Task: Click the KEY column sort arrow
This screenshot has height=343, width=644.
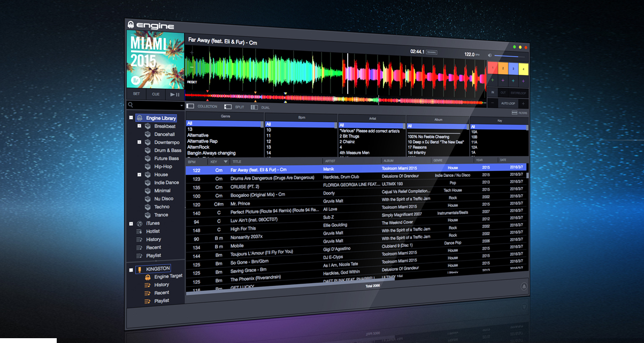Action: (226, 161)
